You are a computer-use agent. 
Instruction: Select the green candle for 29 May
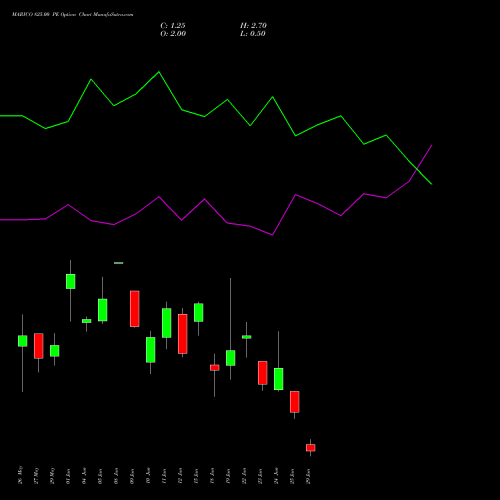[55, 351]
